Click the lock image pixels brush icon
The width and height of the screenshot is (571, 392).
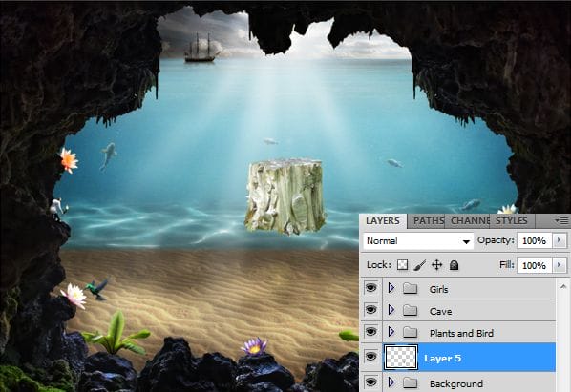point(419,265)
